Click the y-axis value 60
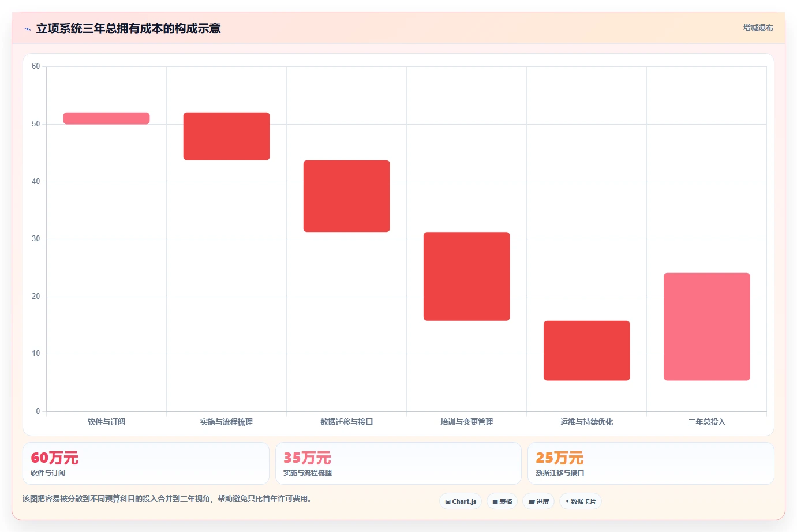797x532 pixels. point(36,66)
